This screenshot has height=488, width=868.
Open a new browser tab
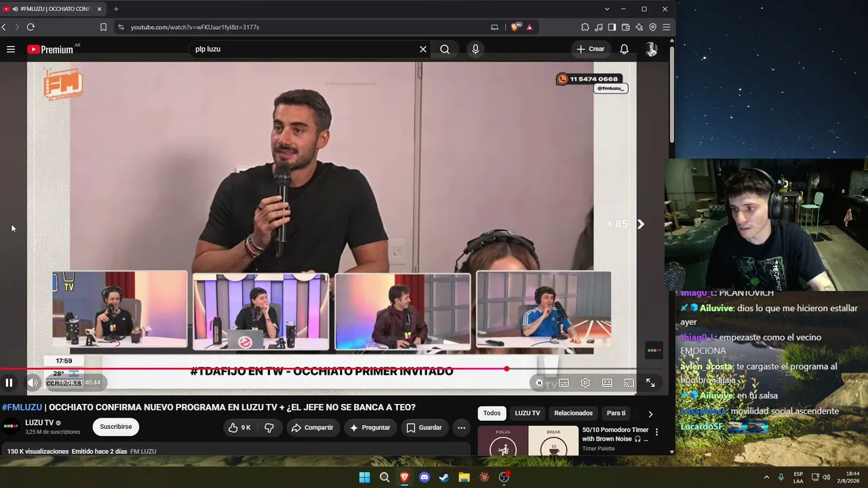(x=116, y=9)
